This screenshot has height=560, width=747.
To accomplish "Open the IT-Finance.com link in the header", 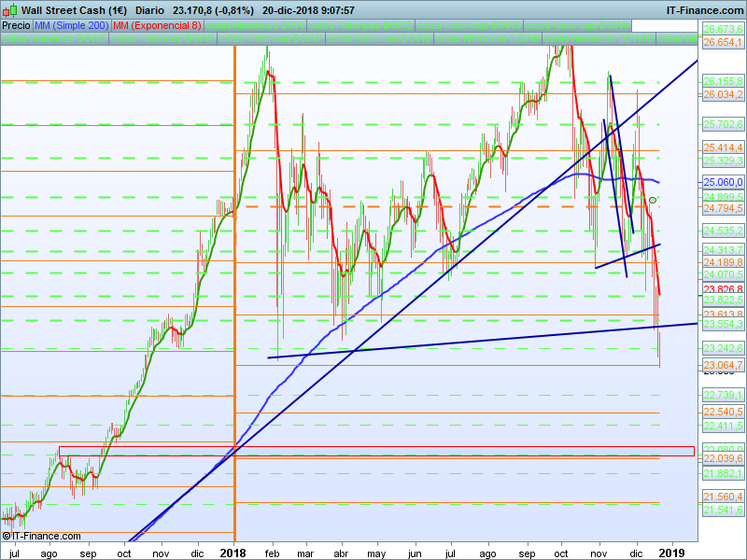I will tap(704, 10).
